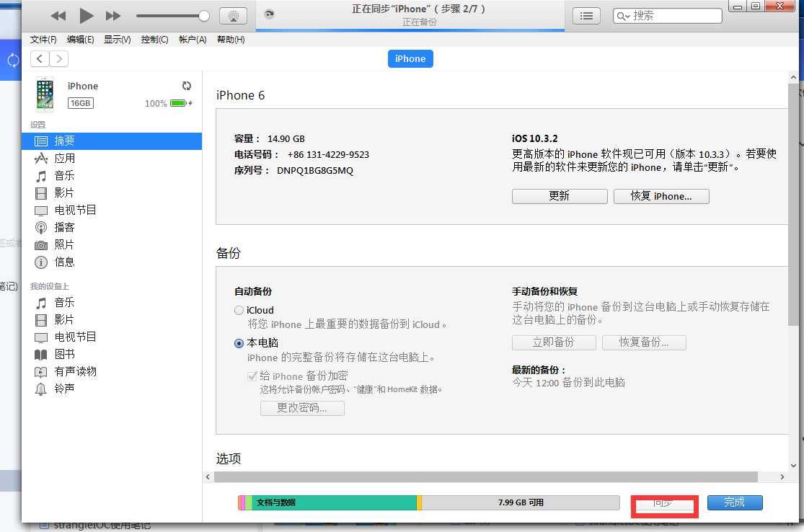Adjust the volume slider knob
804x532 pixels.
tap(204, 16)
